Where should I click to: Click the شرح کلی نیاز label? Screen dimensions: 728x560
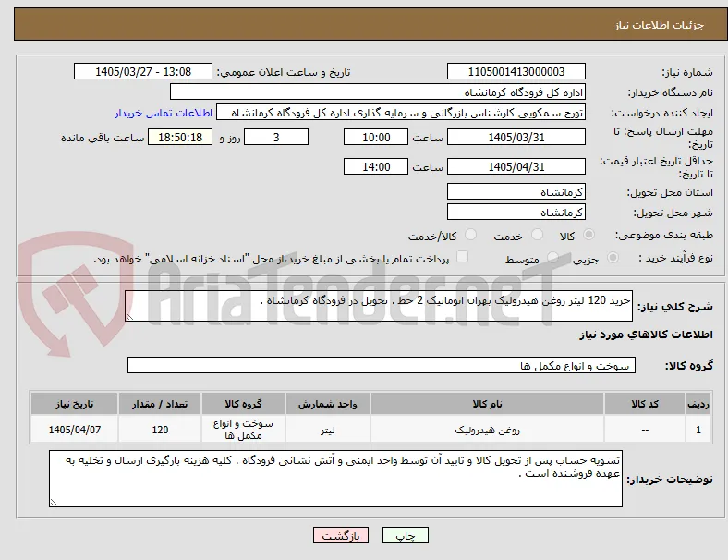[674, 307]
